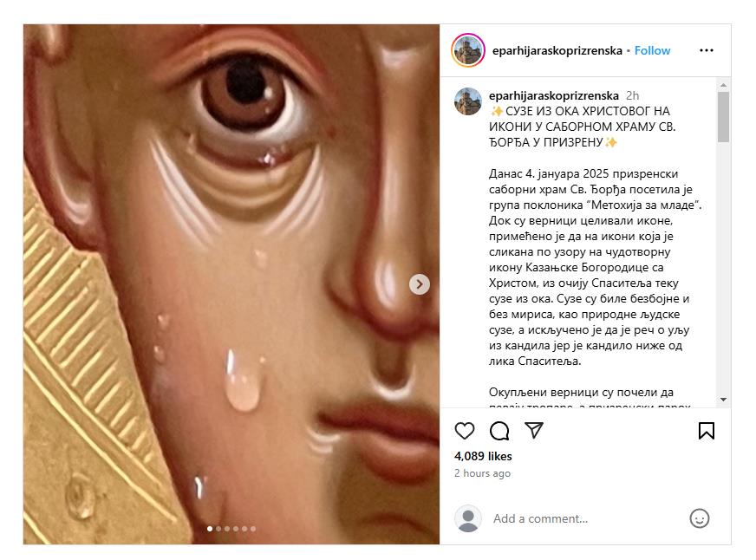Click the caption scrollbar up arrow
Image resolution: width=756 pixels, height=560 pixels.
723,85
